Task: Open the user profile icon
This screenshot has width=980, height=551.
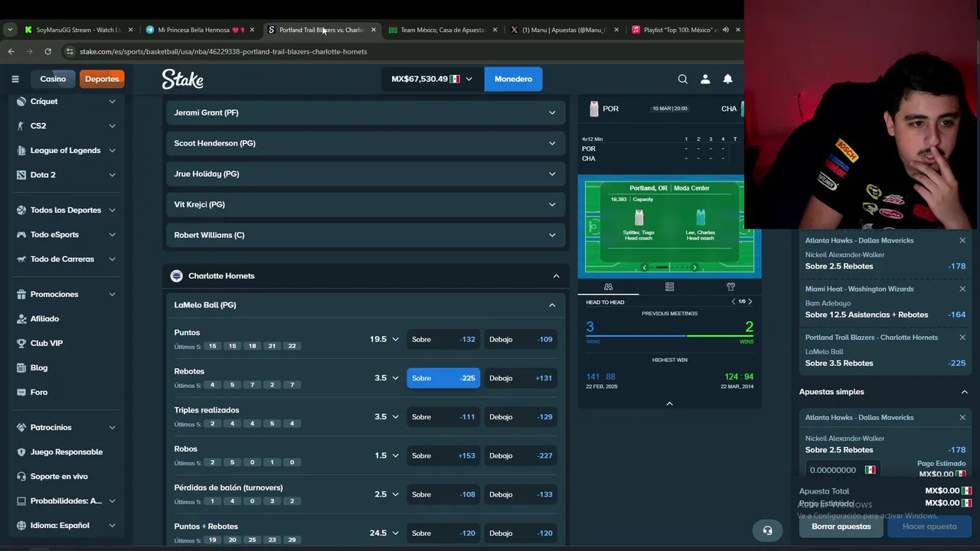Action: click(705, 79)
